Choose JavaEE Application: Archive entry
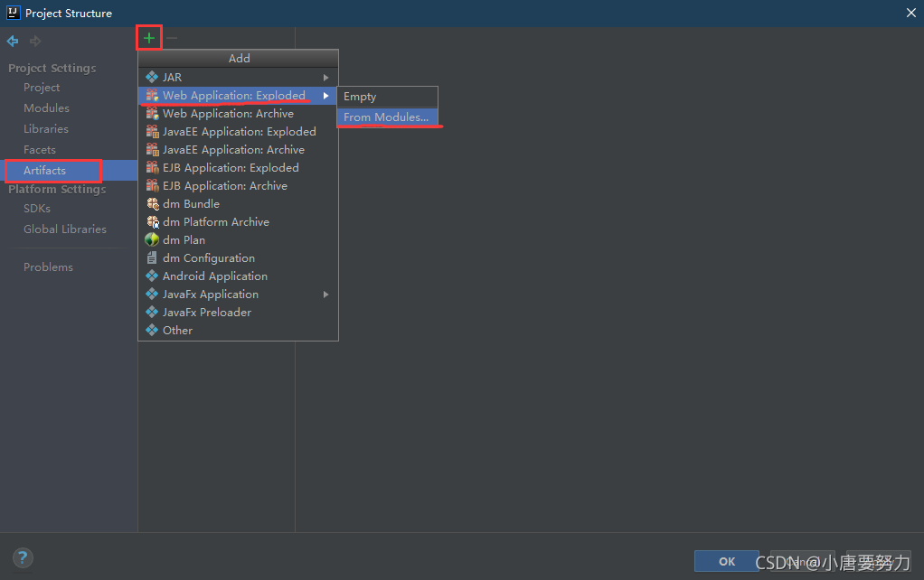 click(x=238, y=150)
